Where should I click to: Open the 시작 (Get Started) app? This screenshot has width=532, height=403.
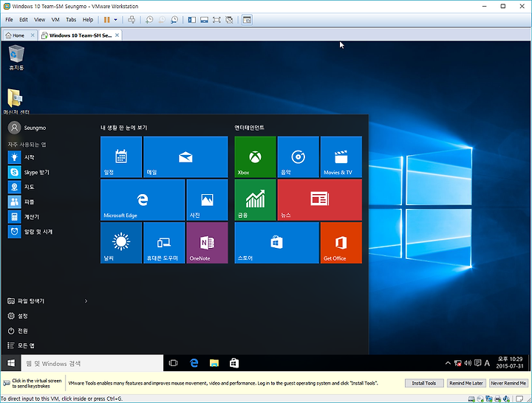(21, 157)
